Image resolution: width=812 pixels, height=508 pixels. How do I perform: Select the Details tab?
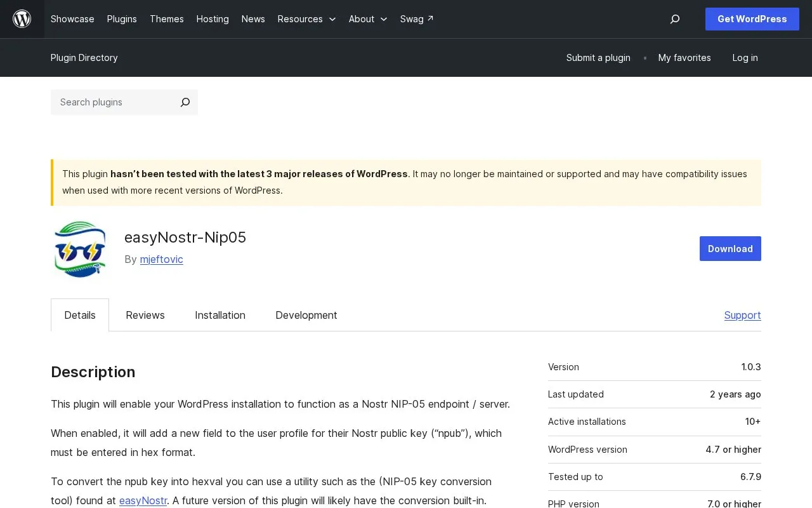[x=80, y=315]
